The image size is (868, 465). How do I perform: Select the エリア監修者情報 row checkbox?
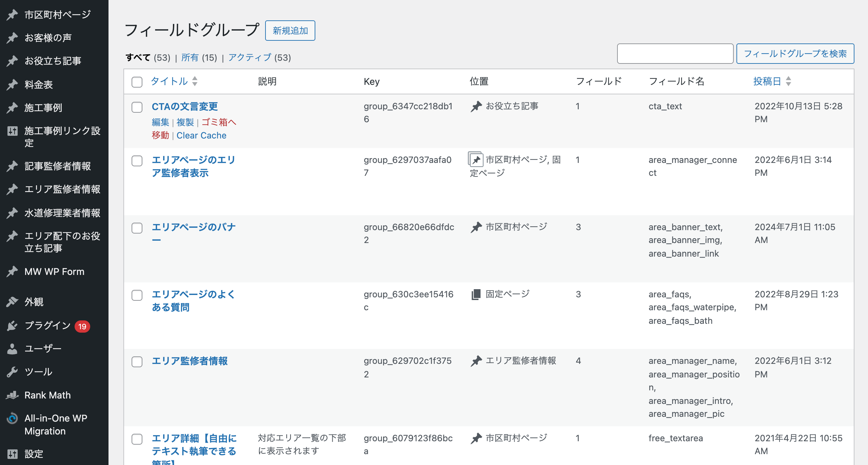[137, 362]
